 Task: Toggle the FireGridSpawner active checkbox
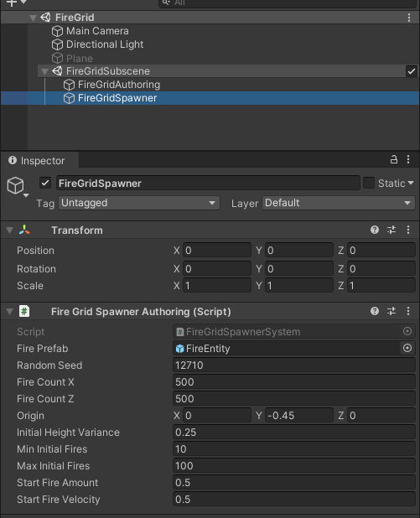[45, 183]
